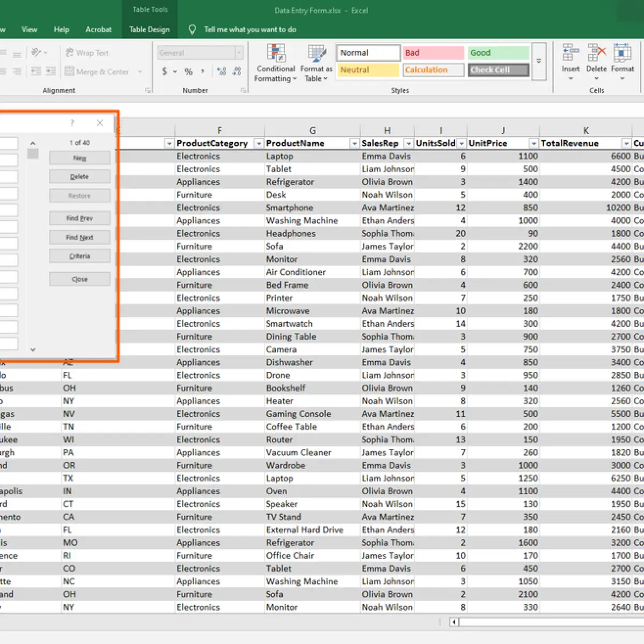This screenshot has height=644, width=644.
Task: Click the Tell me lightbulb icon
Action: coord(192,30)
